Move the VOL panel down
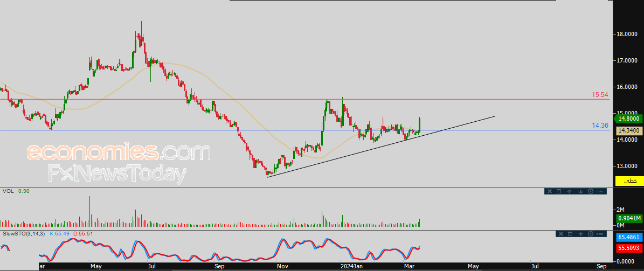644x271 pixels. coord(580,191)
